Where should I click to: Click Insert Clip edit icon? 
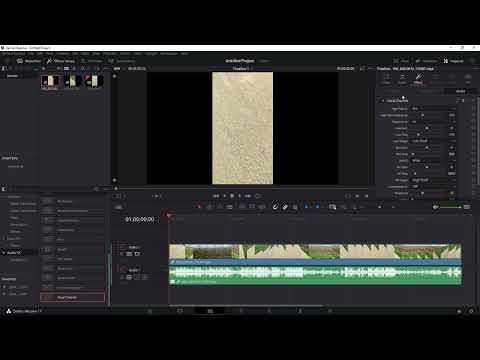tap(242, 207)
